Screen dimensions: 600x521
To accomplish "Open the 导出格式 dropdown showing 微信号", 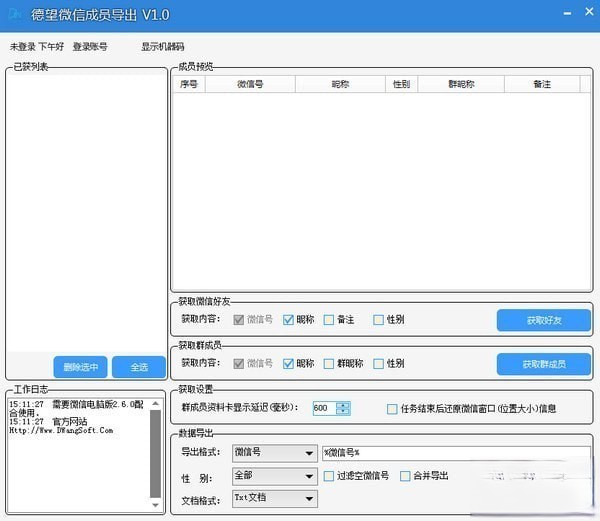I will [275, 453].
